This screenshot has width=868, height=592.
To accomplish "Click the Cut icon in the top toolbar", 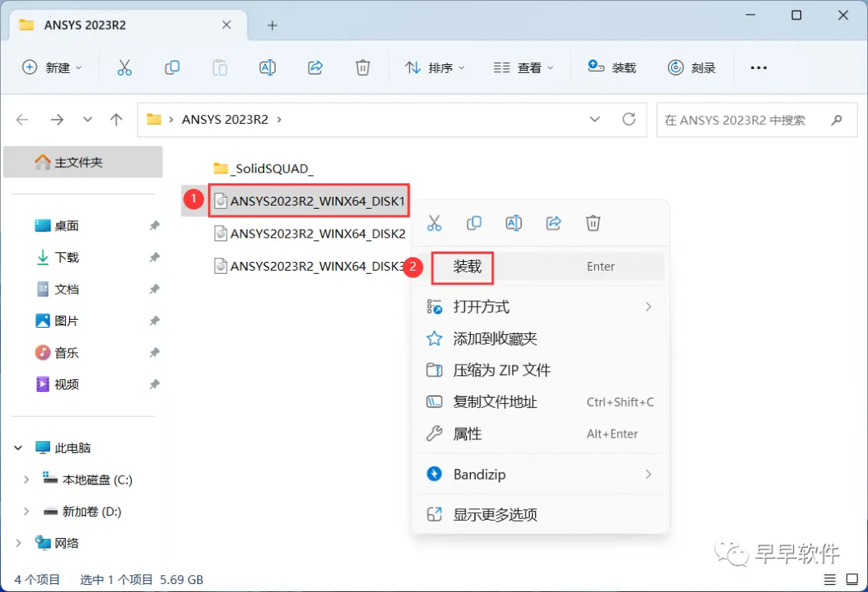I will (x=125, y=67).
